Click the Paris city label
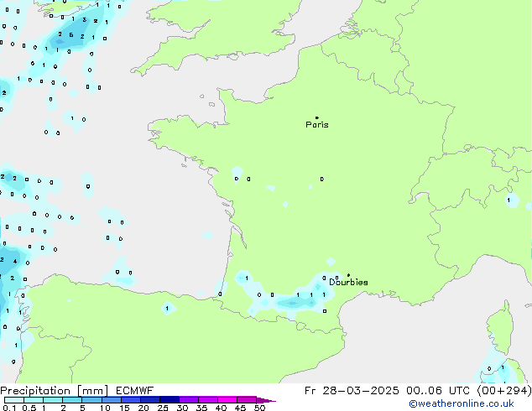 [x=317, y=125]
